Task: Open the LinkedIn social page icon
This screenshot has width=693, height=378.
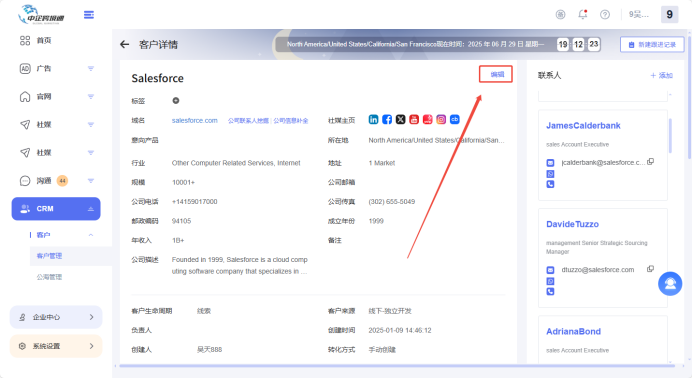Action: point(373,119)
